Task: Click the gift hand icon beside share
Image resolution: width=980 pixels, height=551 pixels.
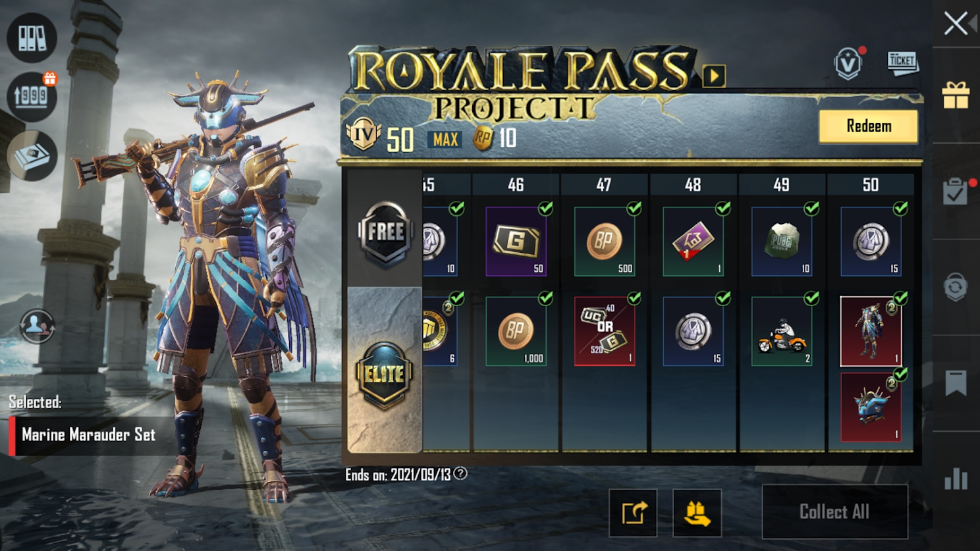Action: [x=697, y=513]
